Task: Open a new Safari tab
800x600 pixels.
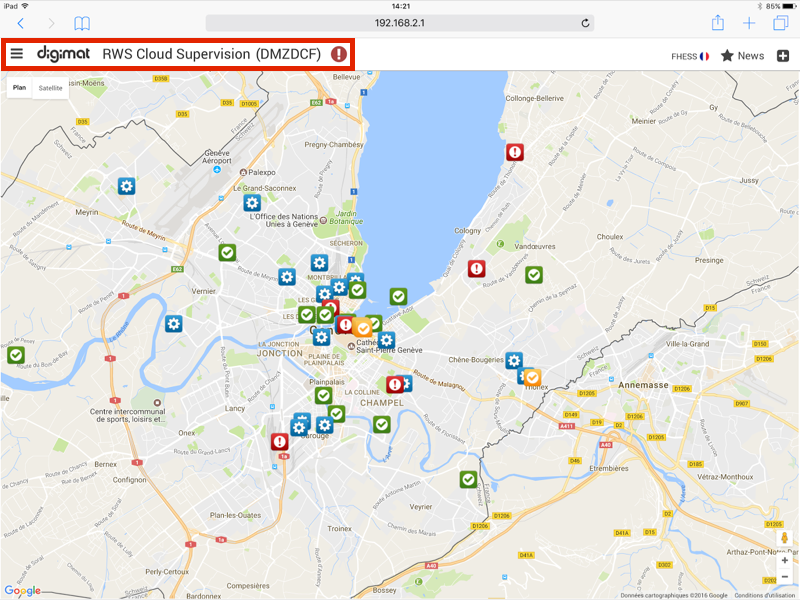Action: click(749, 23)
